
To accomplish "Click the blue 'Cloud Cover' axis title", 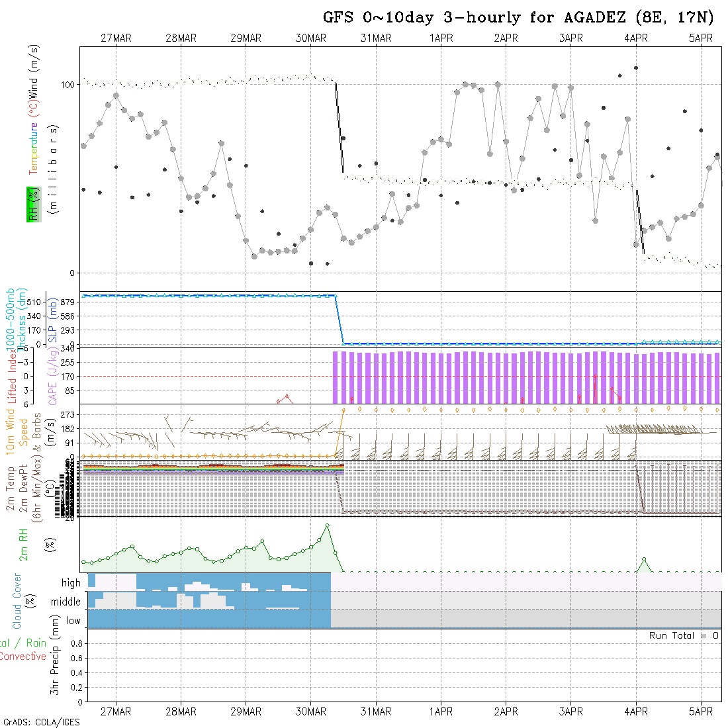I will pyautogui.click(x=17, y=601).
